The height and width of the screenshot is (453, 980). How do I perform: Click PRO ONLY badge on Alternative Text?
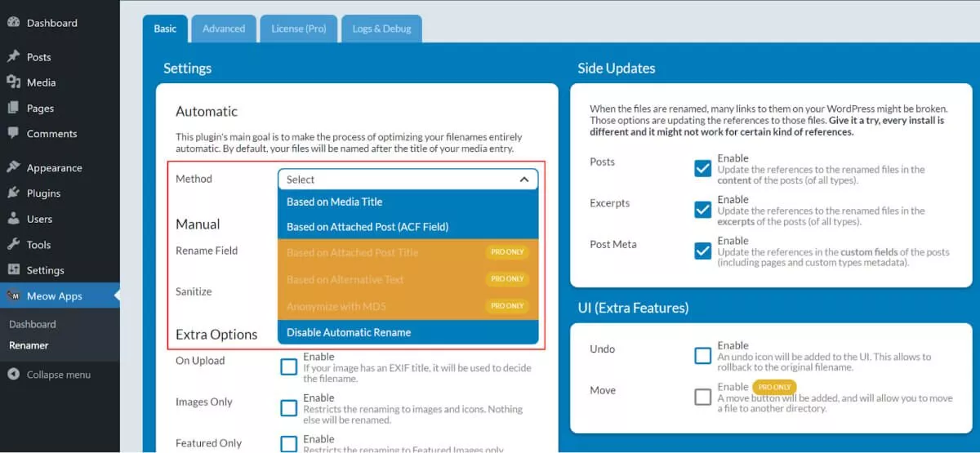click(x=507, y=279)
